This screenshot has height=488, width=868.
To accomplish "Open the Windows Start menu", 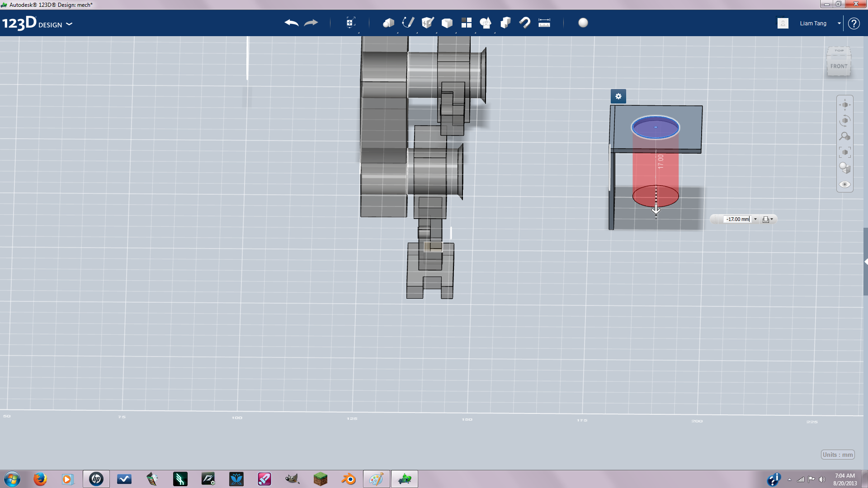I will pos(12,479).
